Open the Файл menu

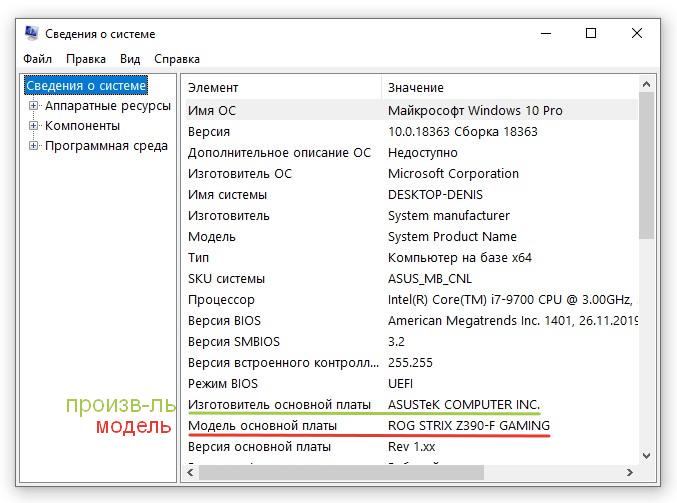click(38, 59)
